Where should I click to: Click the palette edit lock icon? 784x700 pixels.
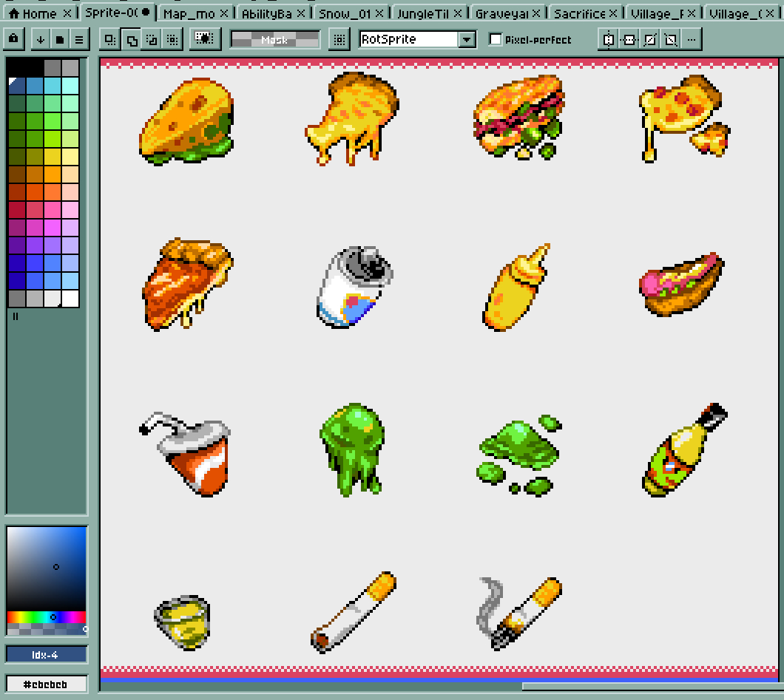pyautogui.click(x=15, y=39)
